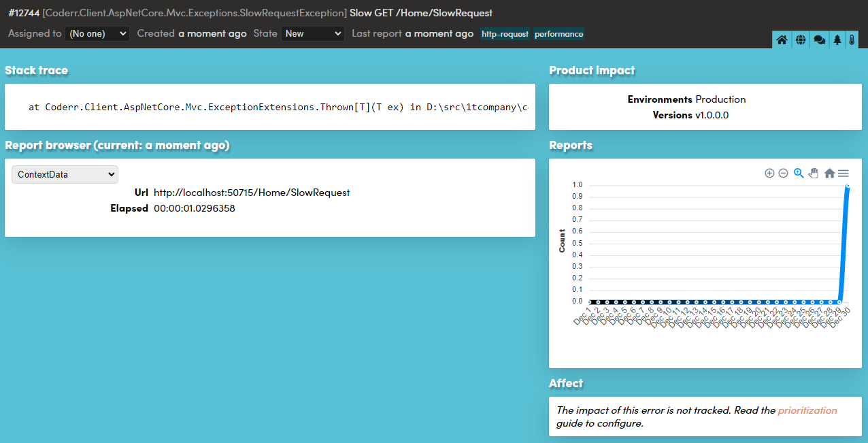
Task: Open the thermometer icon in top navigation
Action: tap(852, 40)
